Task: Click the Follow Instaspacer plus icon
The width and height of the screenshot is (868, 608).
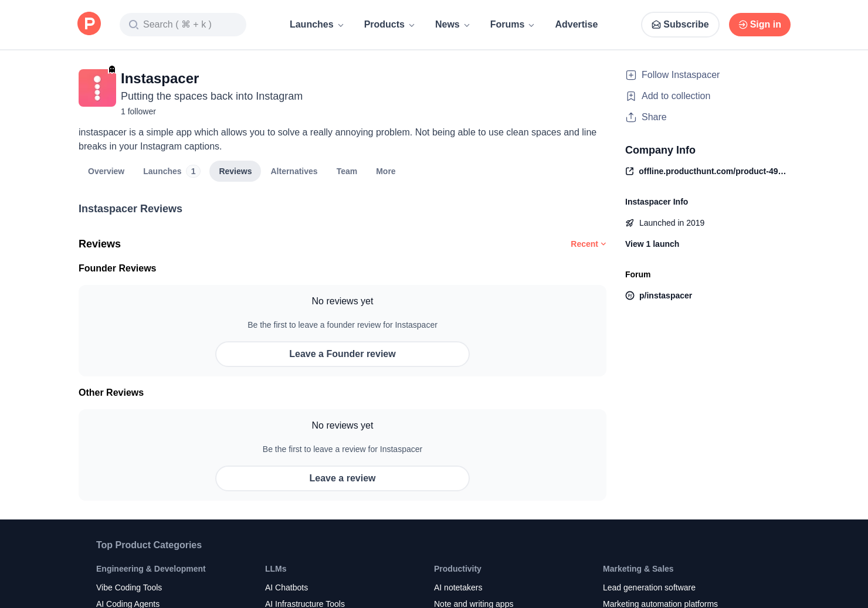Action: (631, 75)
